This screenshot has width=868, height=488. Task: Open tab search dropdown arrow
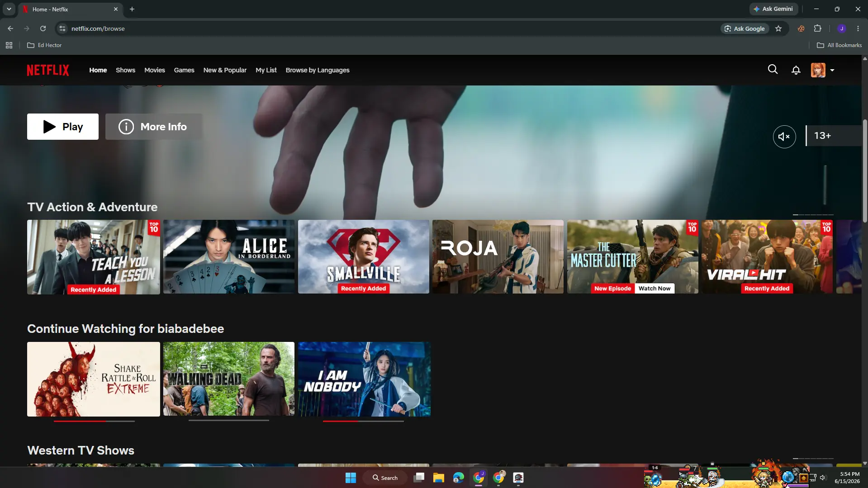9,9
